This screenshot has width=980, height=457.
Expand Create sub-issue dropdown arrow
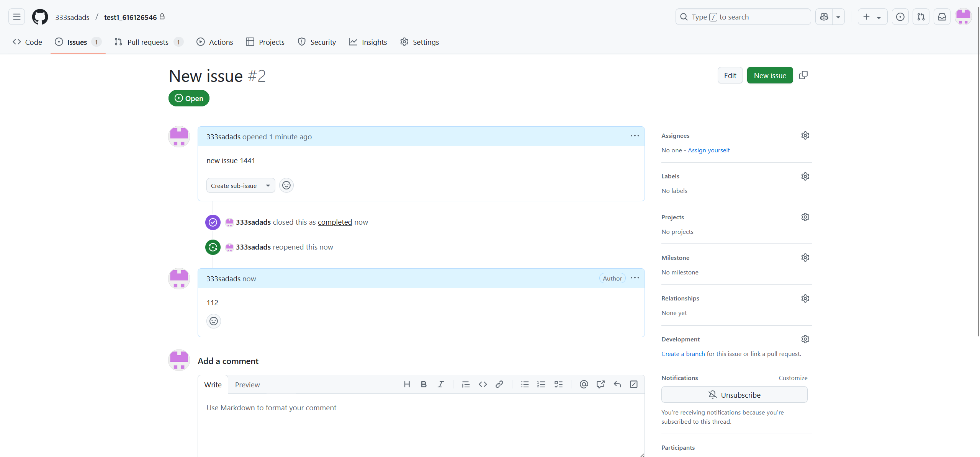click(x=268, y=186)
